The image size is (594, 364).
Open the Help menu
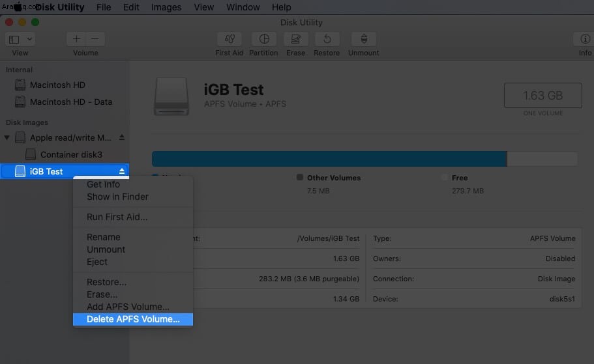[282, 7]
